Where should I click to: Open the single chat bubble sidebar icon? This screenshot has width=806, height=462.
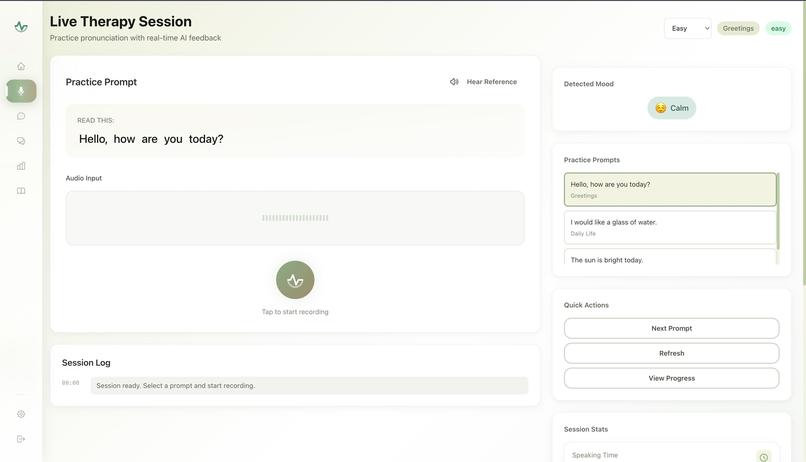(21, 116)
